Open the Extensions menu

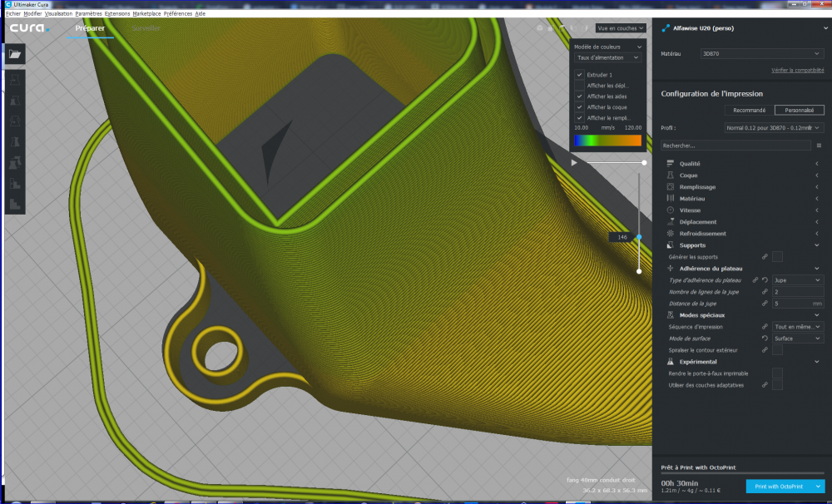pyautogui.click(x=117, y=14)
